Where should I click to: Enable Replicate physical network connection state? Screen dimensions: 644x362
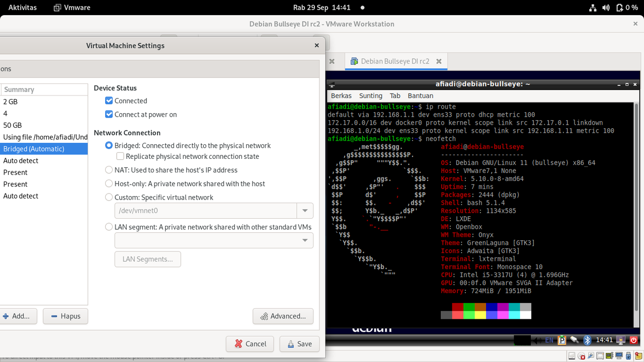[x=120, y=156]
